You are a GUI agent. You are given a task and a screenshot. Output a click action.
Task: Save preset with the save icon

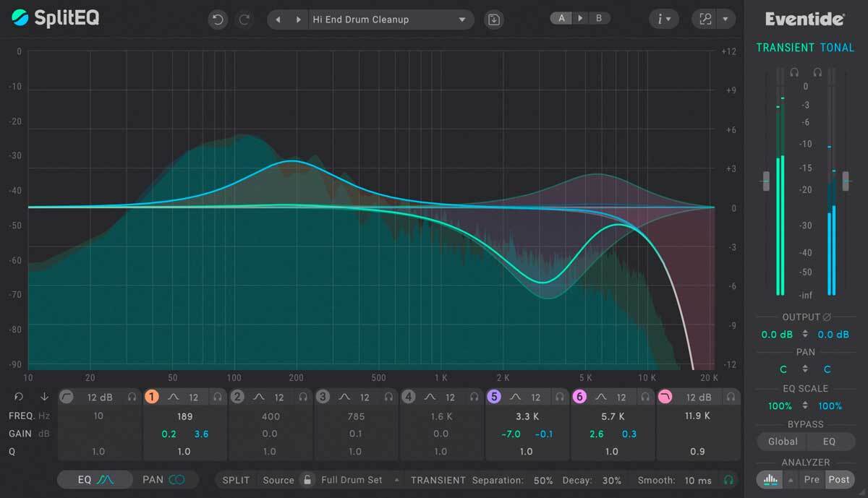tap(494, 20)
